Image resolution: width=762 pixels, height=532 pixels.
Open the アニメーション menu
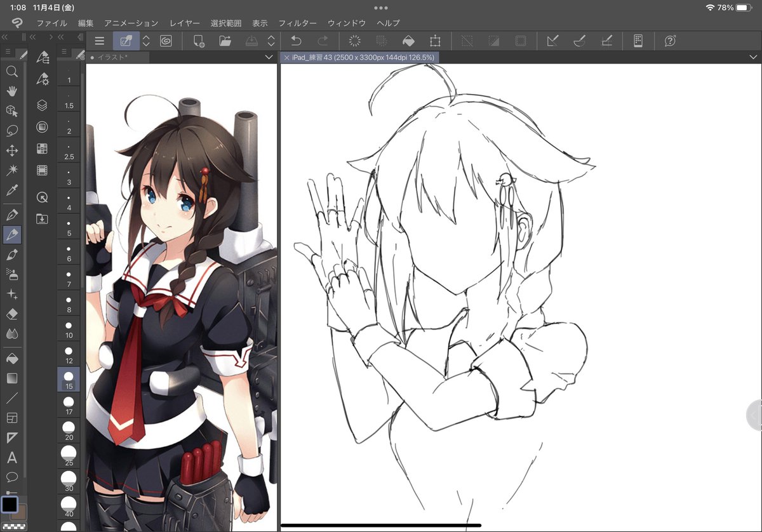point(131,23)
